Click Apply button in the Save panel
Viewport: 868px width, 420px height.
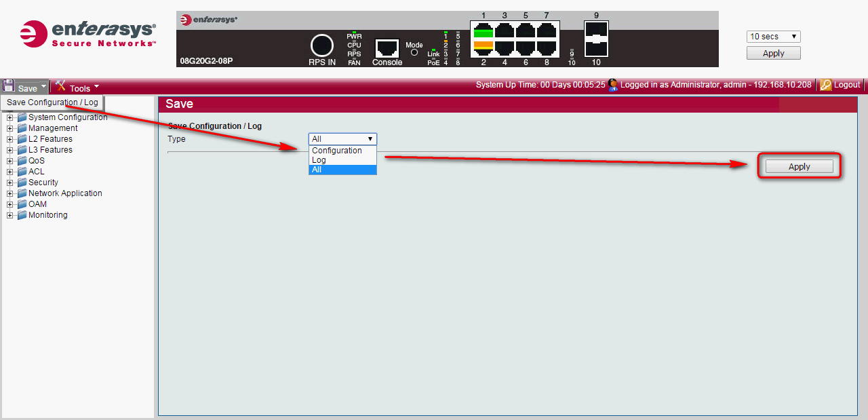(800, 166)
